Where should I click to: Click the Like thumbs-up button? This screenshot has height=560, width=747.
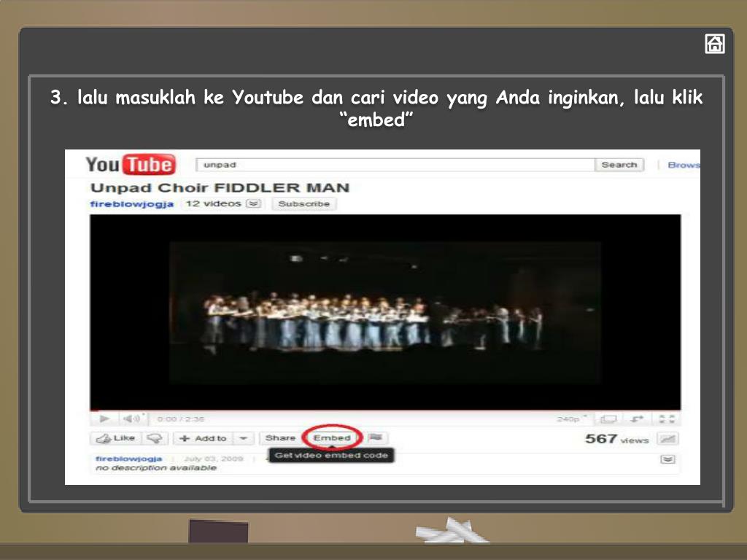click(x=116, y=438)
